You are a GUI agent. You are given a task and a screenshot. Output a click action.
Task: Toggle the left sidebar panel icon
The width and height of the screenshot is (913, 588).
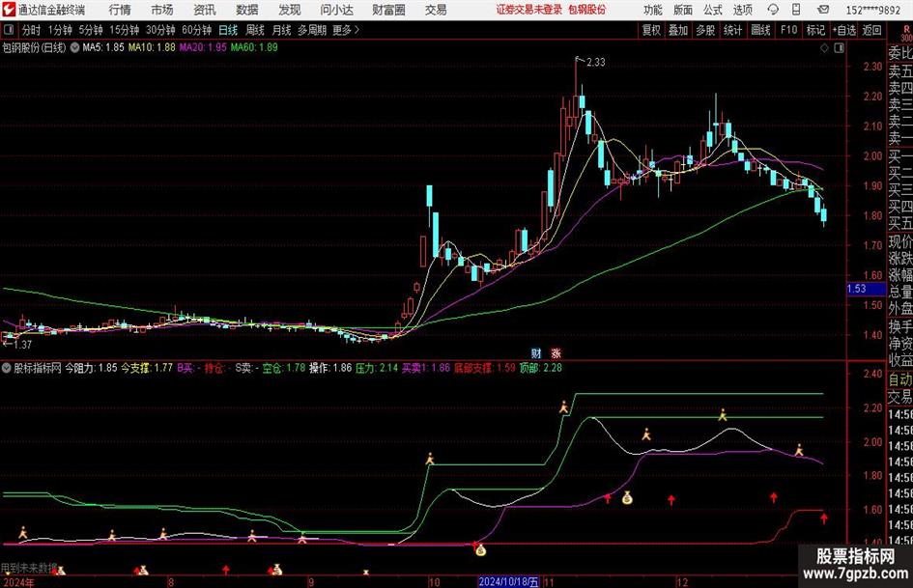(x=9, y=30)
